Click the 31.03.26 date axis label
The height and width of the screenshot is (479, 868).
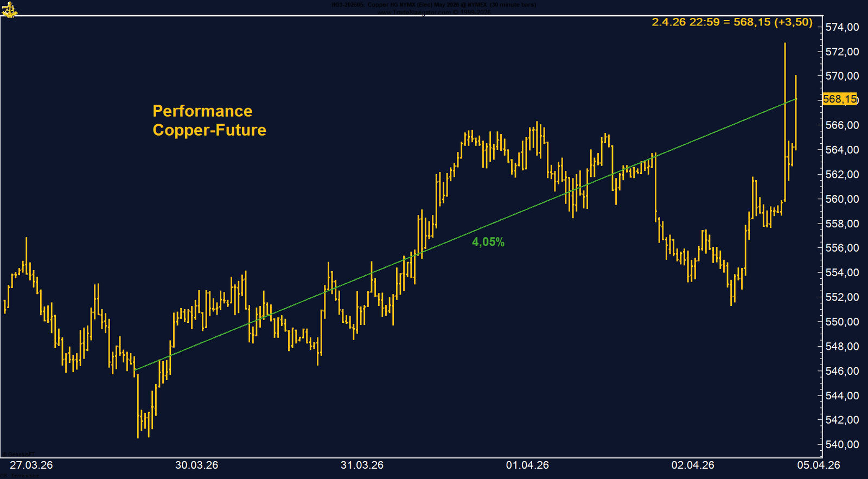pyautogui.click(x=362, y=465)
